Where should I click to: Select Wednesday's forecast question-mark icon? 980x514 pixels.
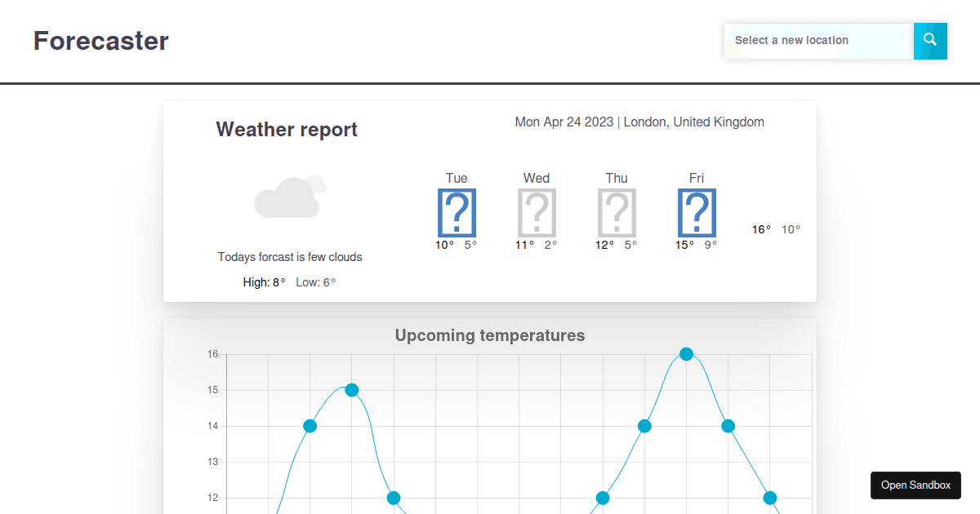(537, 212)
